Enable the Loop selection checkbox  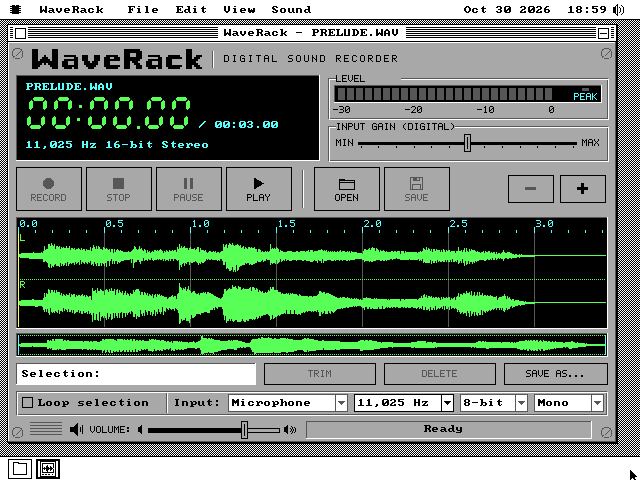(x=27, y=403)
